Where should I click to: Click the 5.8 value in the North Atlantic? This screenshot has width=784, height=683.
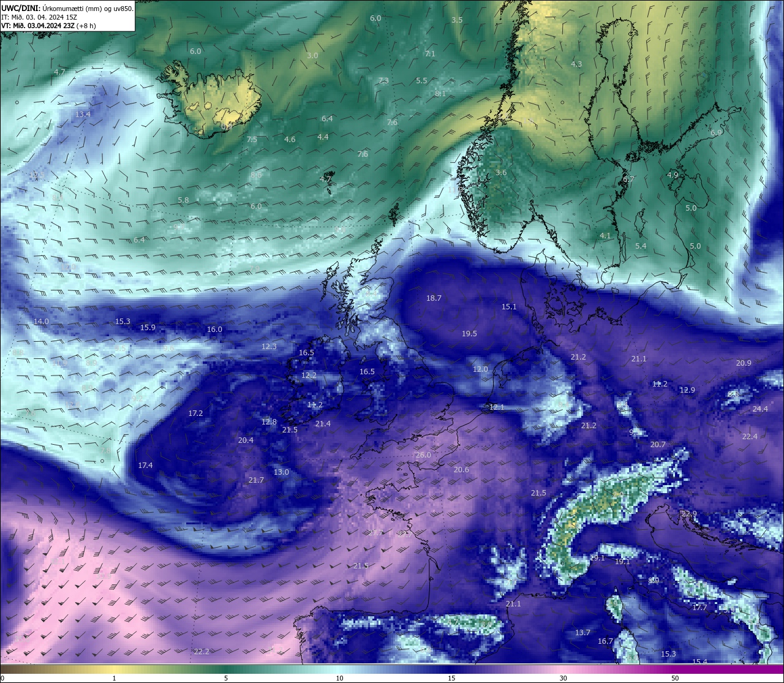(x=183, y=200)
